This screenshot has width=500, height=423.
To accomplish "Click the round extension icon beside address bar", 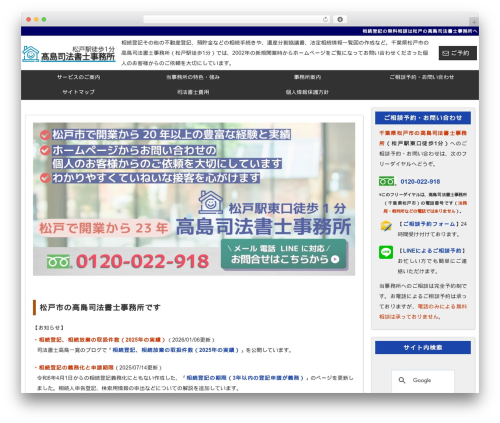I will 340,19.
